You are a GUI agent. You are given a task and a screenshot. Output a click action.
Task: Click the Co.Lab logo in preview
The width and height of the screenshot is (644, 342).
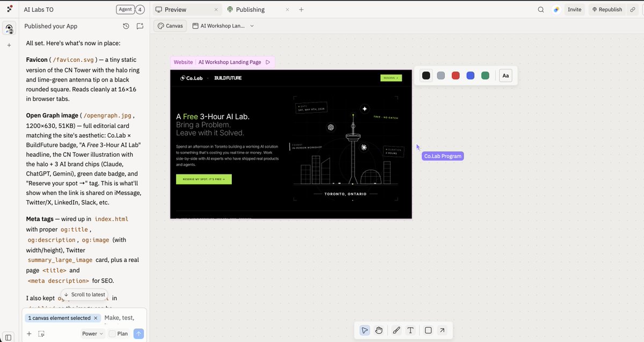tap(191, 78)
